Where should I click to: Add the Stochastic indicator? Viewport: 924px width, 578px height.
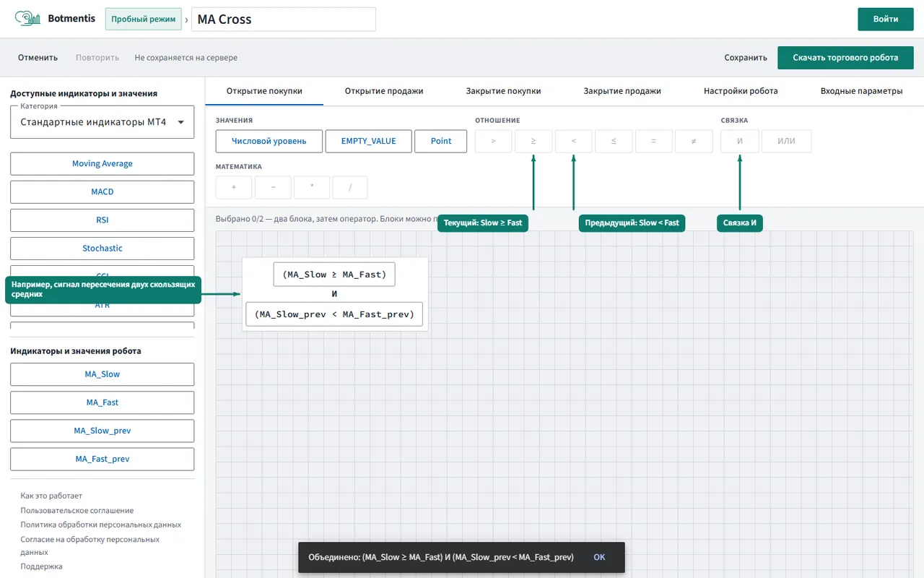click(103, 248)
